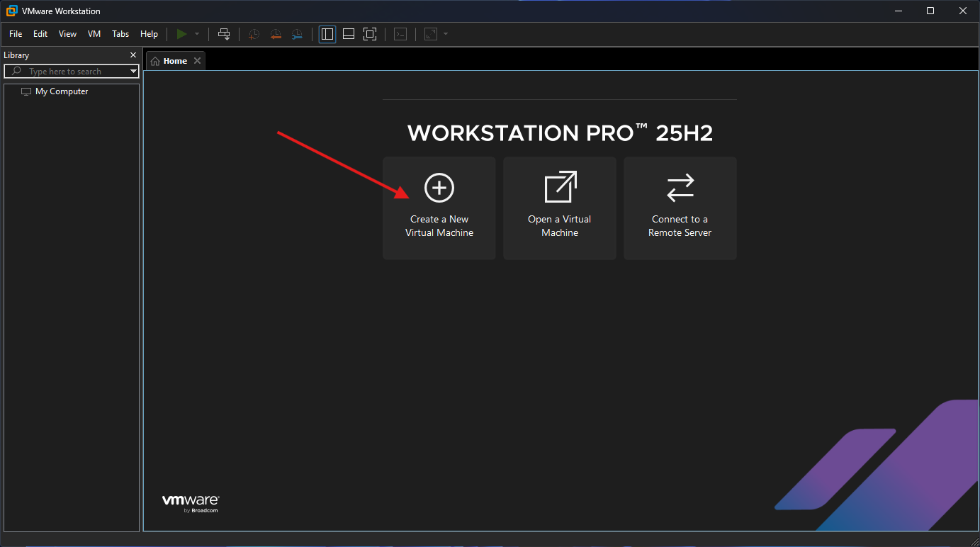Enter full screen mode from toolbar
980x547 pixels.
coord(369,34)
